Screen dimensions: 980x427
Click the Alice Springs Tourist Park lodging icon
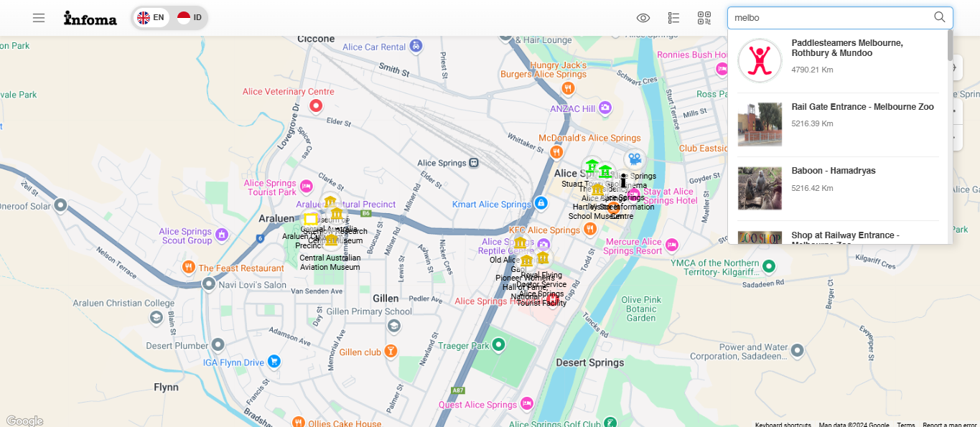[x=307, y=187]
